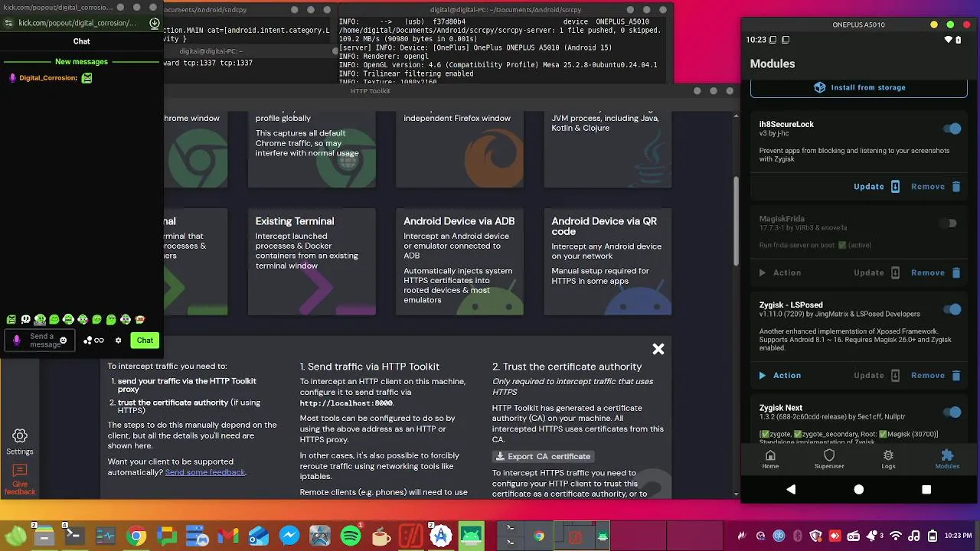Select the white skull emote
Viewport: 980px width, 551px height.
tap(25, 319)
